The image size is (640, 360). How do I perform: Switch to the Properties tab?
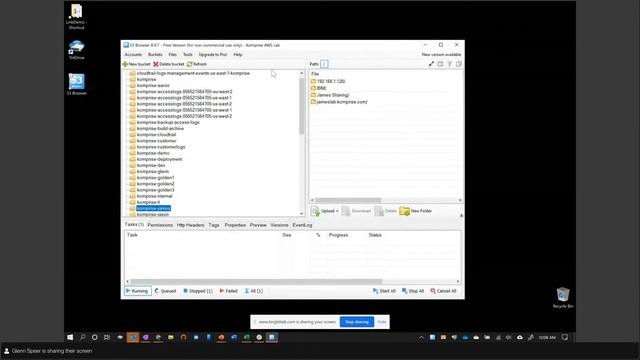(x=235, y=225)
